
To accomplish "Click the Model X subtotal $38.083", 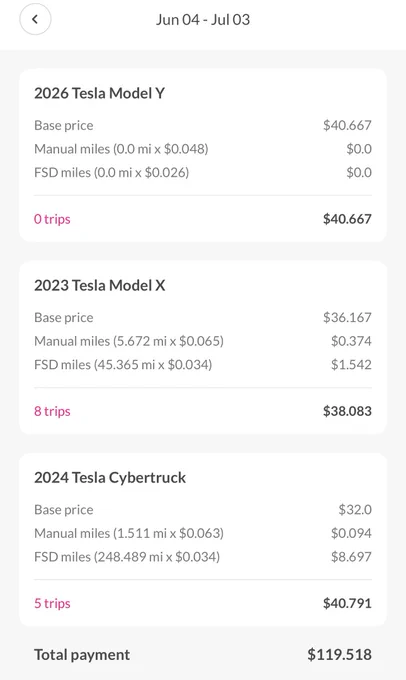I will point(347,411).
